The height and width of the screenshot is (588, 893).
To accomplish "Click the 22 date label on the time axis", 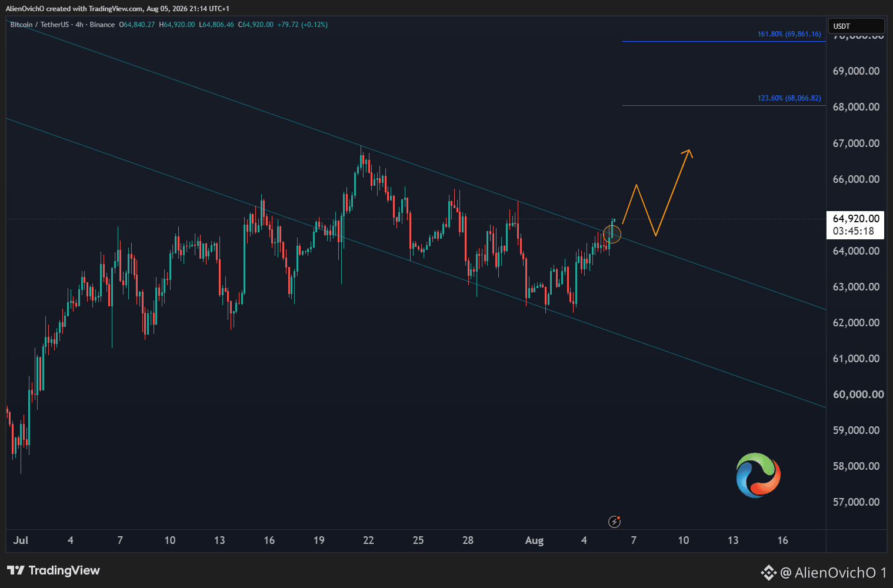I will click(368, 540).
